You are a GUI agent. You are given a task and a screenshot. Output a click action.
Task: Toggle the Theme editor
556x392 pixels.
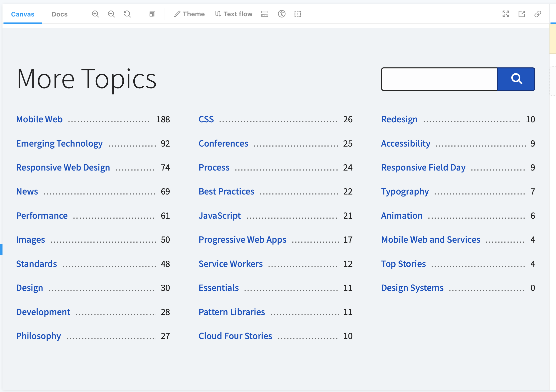coord(189,14)
